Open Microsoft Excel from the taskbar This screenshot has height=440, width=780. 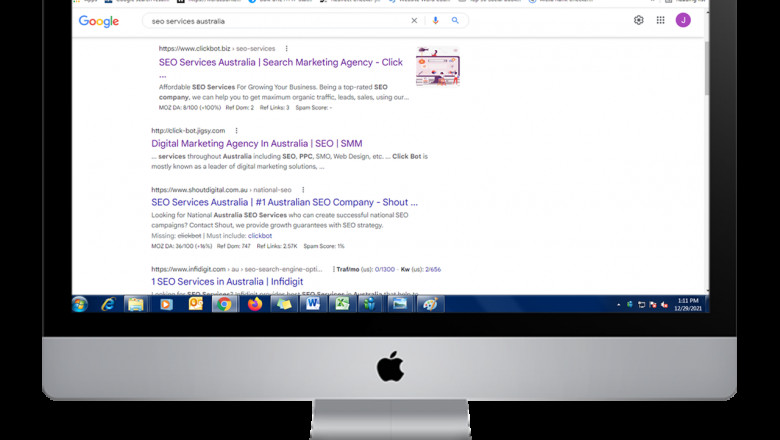(342, 304)
